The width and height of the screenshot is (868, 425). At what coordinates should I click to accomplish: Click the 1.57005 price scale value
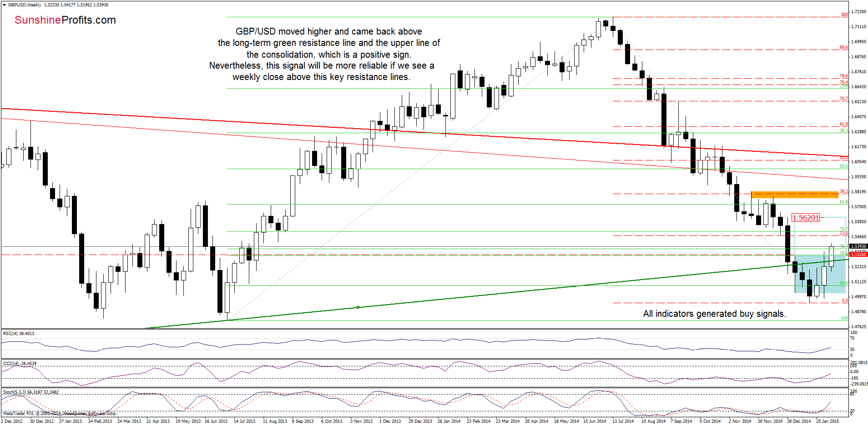click(858, 206)
